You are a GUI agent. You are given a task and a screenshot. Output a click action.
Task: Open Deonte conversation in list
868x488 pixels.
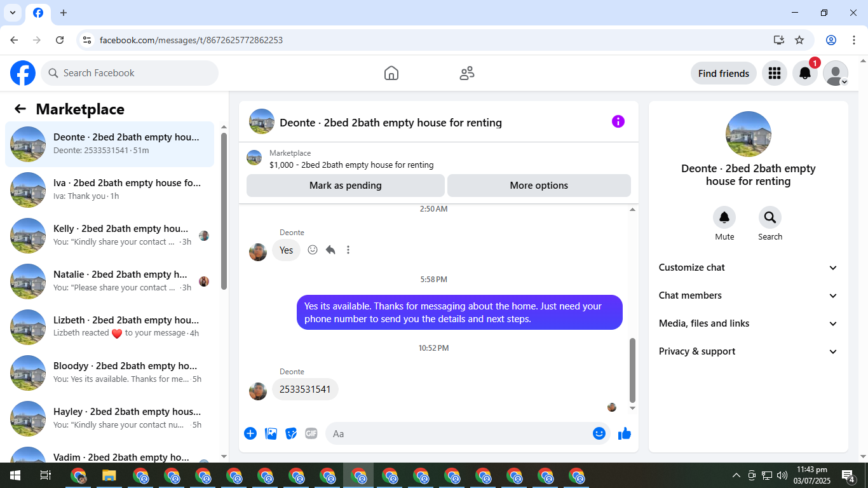click(x=110, y=144)
